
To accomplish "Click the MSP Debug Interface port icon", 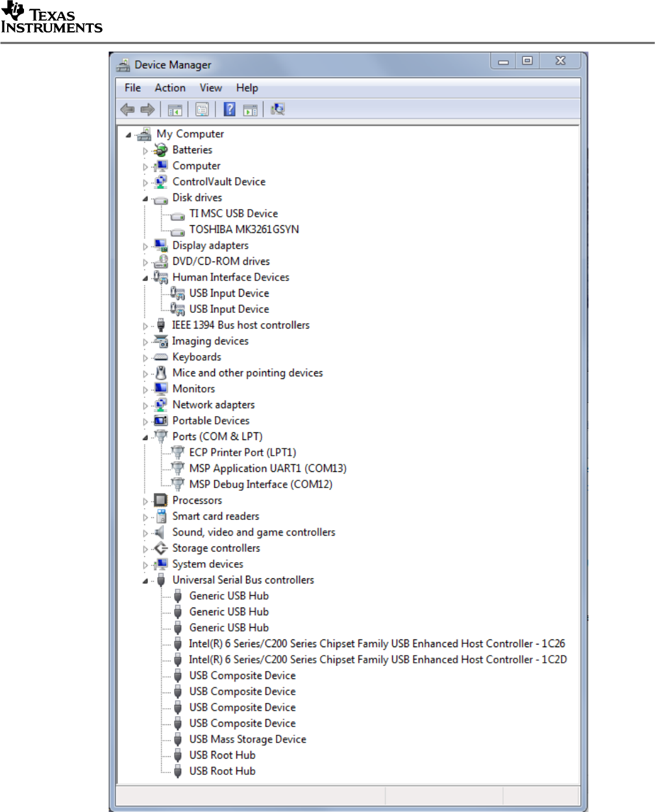I will [177, 484].
